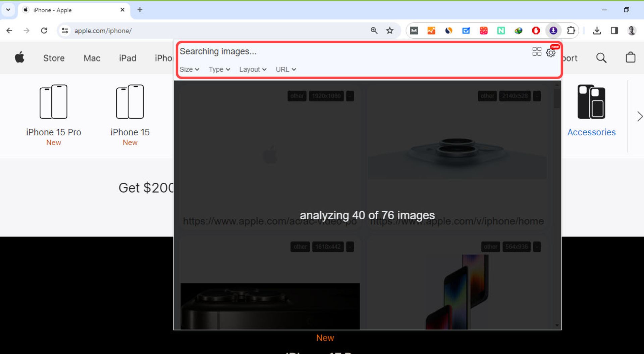644x354 pixels.
Task: Open a new browser tab
Action: (x=140, y=10)
